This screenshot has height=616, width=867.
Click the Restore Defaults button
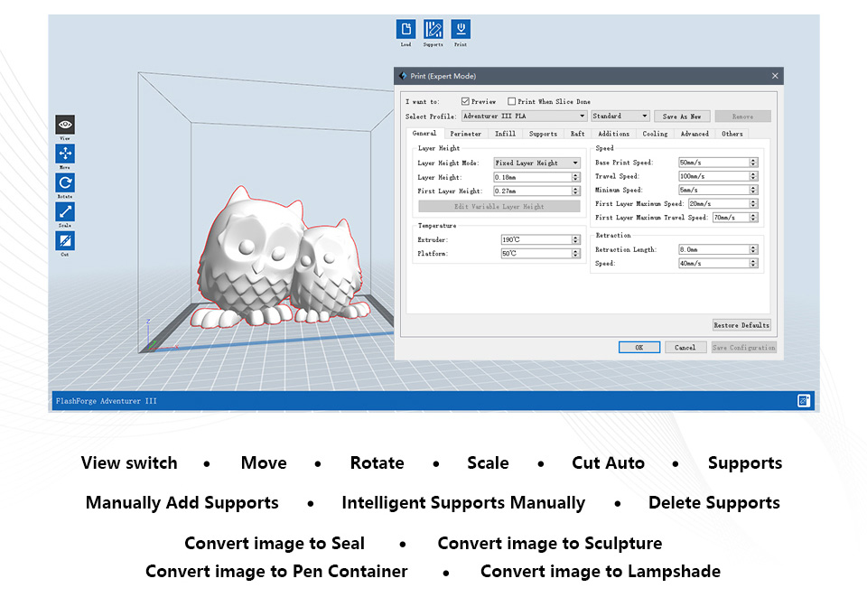click(x=741, y=325)
